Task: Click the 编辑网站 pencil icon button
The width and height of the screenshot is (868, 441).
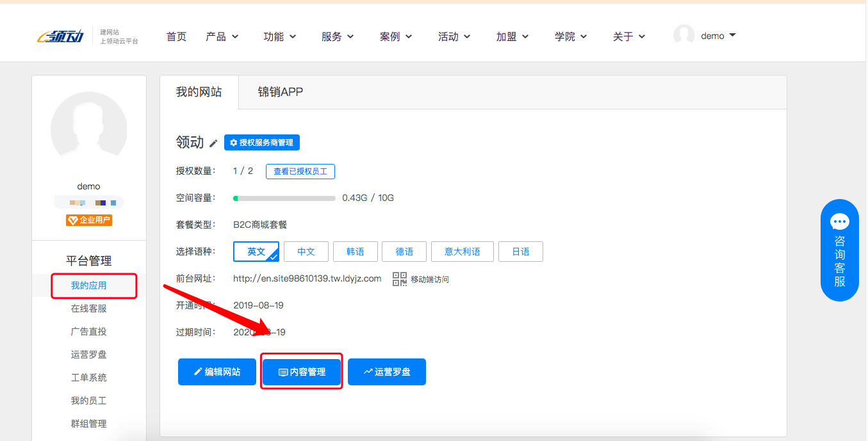Action: [x=199, y=371]
